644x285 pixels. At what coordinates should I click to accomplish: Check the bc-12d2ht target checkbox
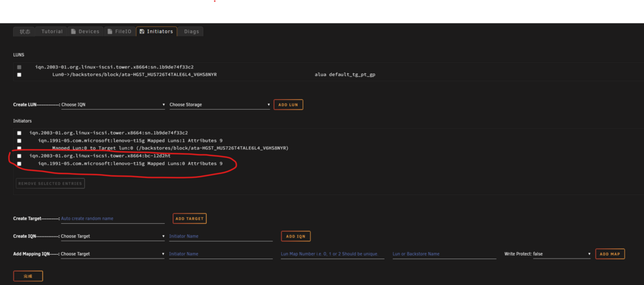19,156
